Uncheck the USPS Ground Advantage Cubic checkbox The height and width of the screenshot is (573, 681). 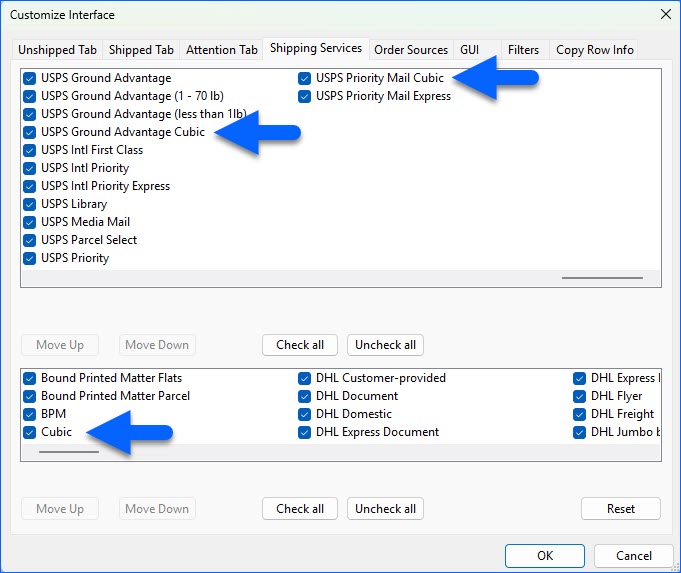tap(30, 132)
